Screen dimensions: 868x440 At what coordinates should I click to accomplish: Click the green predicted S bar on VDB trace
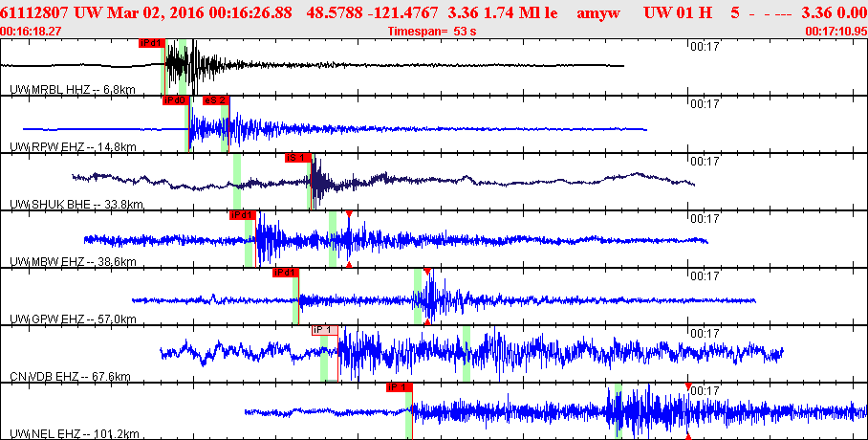click(467, 354)
